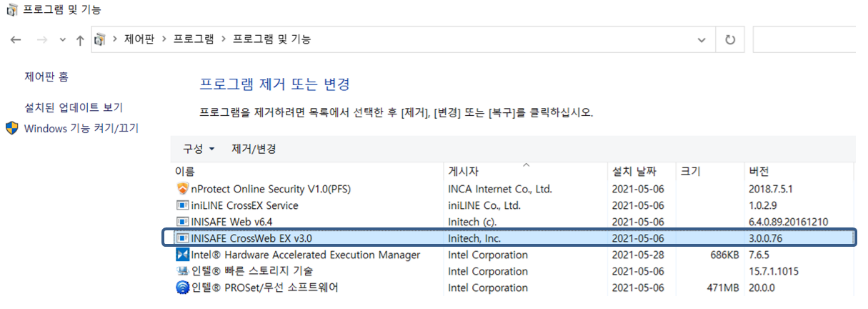Select INISAFE Web v6.4 row
This screenshot has height=309, width=868.
coord(513,222)
